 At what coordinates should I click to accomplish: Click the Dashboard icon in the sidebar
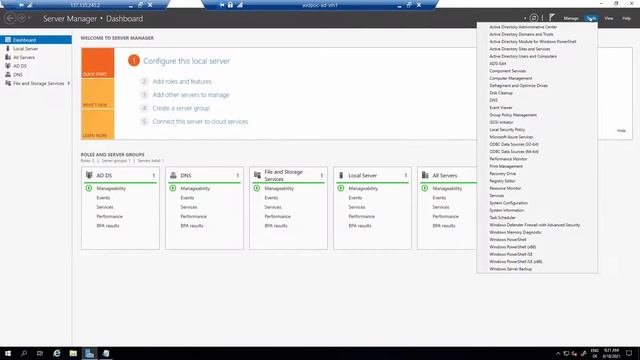[x=8, y=40]
